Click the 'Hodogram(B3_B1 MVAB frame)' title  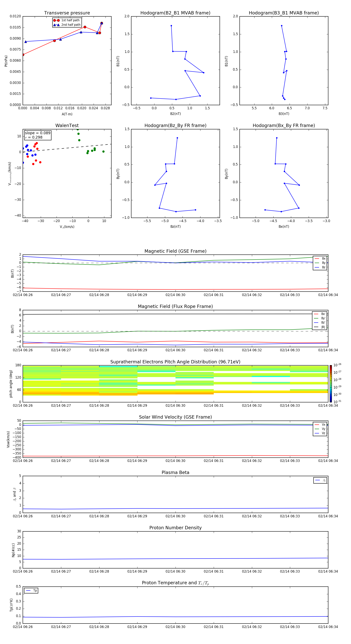(x=284, y=13)
